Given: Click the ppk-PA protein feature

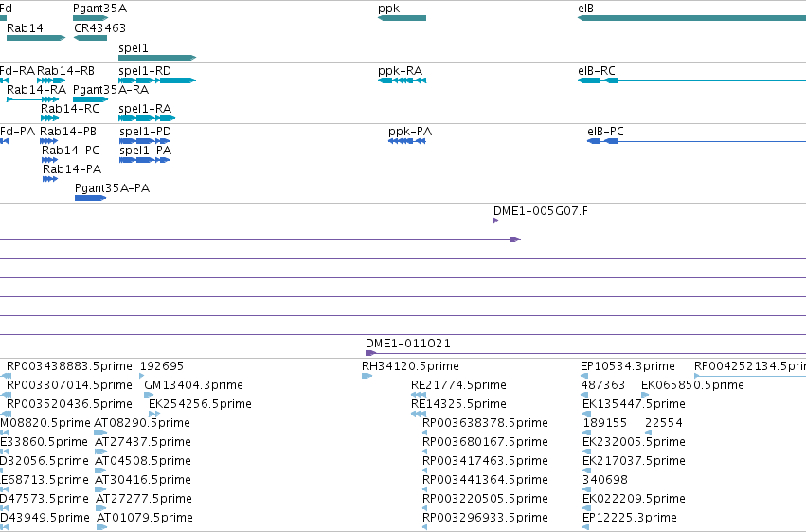Looking at the screenshot, I should [x=407, y=141].
